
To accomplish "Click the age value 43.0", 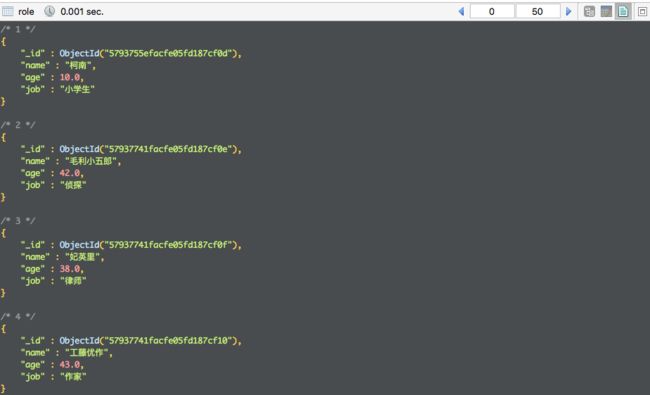I will [70, 365].
